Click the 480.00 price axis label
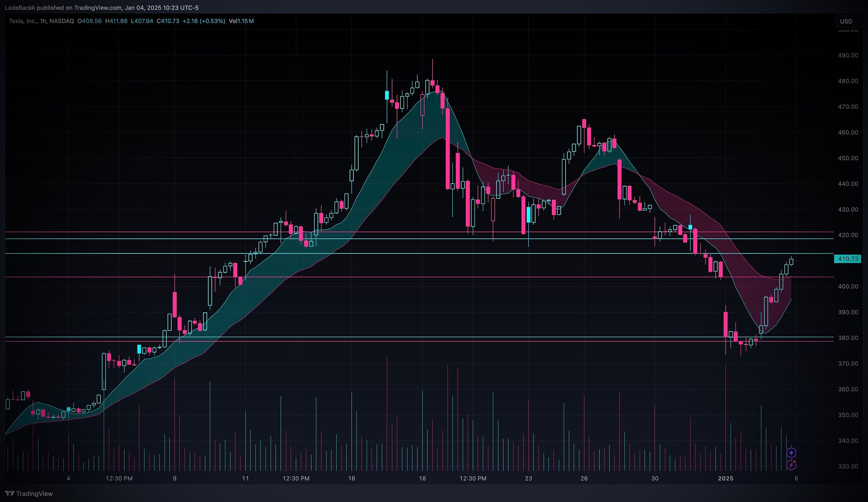Image resolution: width=868 pixels, height=502 pixels. (848, 81)
